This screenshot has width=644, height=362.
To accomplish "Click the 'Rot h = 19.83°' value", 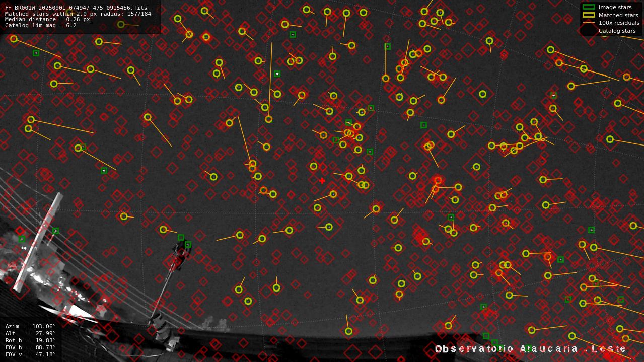I will [x=30, y=340].
